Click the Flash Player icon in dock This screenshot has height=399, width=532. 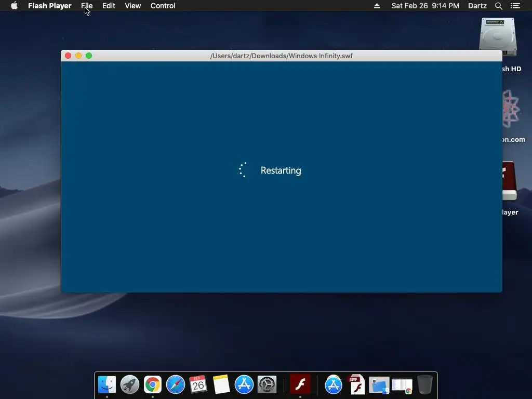point(300,384)
